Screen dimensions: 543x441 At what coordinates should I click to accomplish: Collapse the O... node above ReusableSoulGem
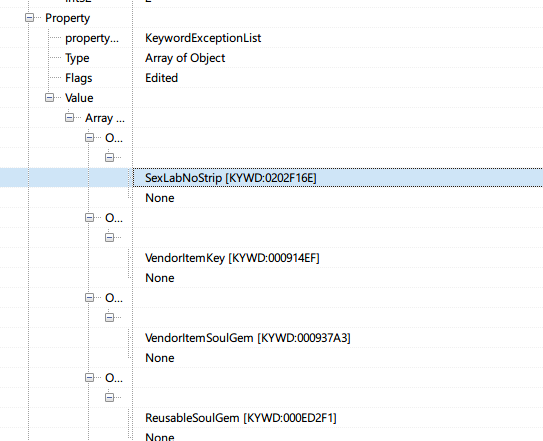pos(89,378)
